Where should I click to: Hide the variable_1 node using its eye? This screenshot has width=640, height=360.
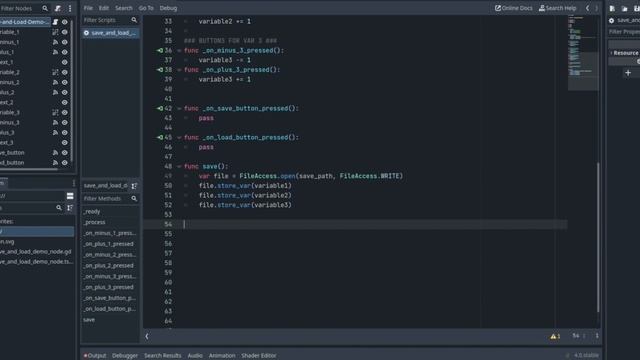pos(64,32)
